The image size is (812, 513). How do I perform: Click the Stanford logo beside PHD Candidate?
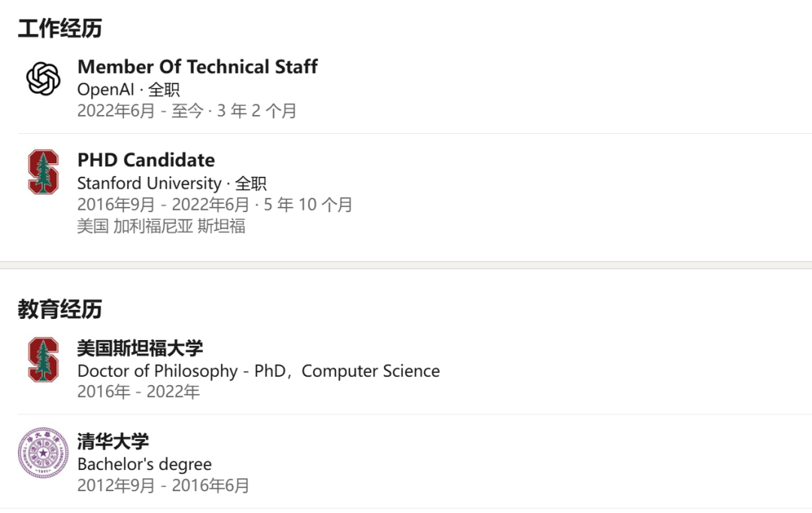click(44, 172)
